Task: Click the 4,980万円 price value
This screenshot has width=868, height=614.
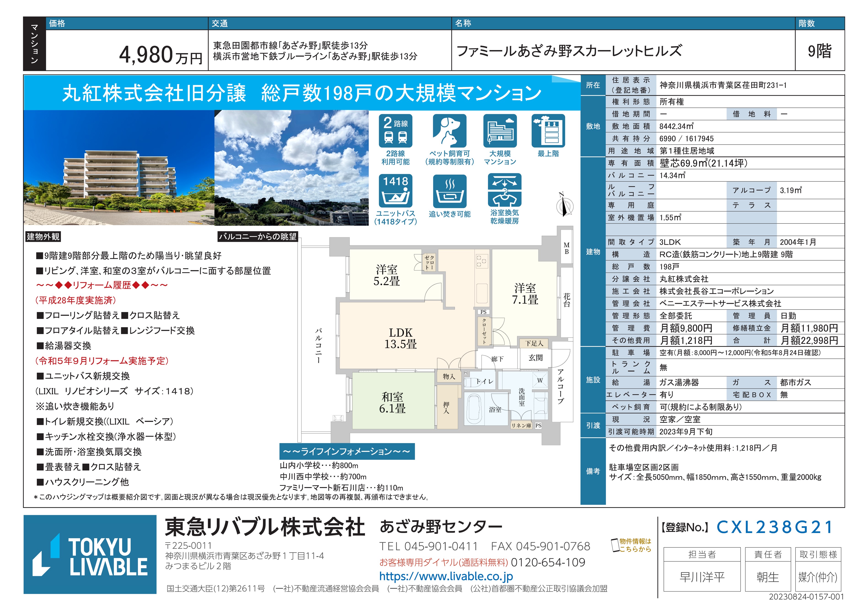Action: [160, 55]
